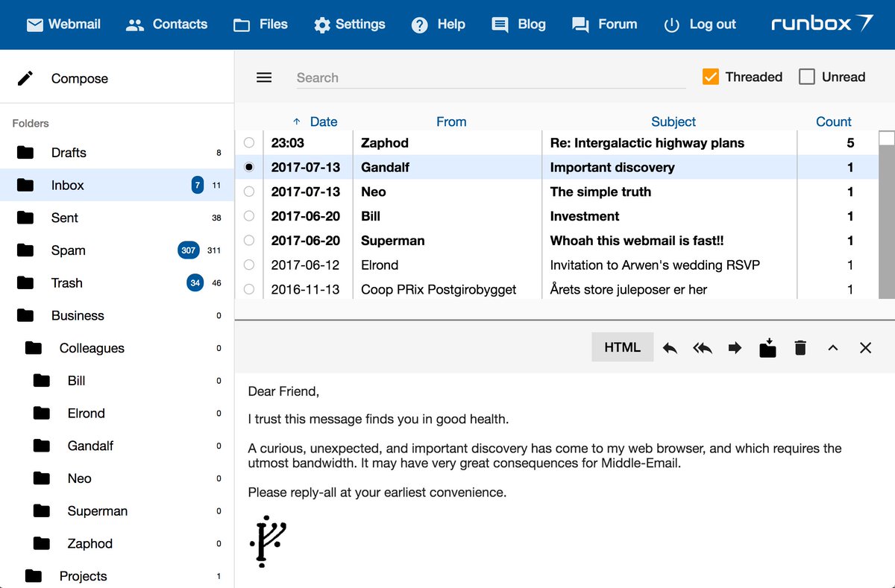
Task: Click the Compose pencil icon
Action: pyautogui.click(x=25, y=78)
